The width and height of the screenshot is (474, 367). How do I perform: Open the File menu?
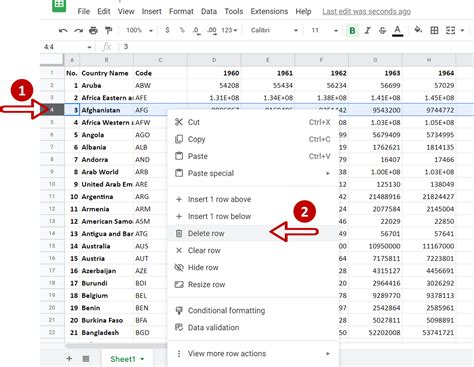tap(84, 11)
